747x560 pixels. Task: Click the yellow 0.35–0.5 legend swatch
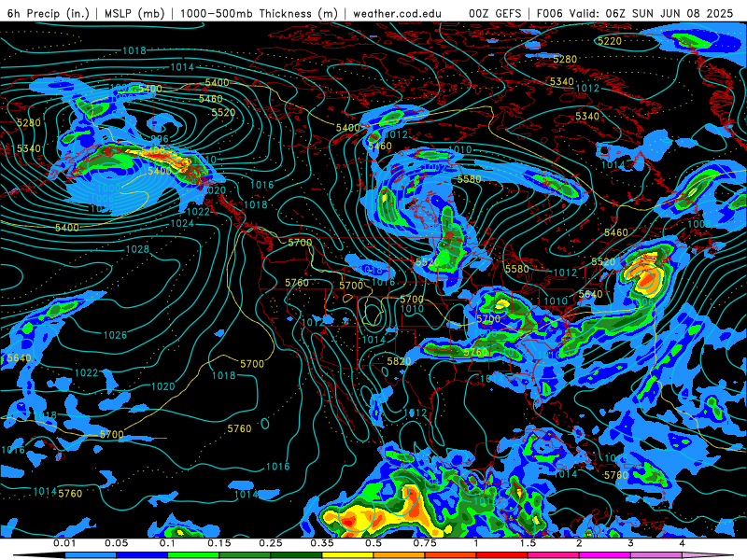(347, 555)
